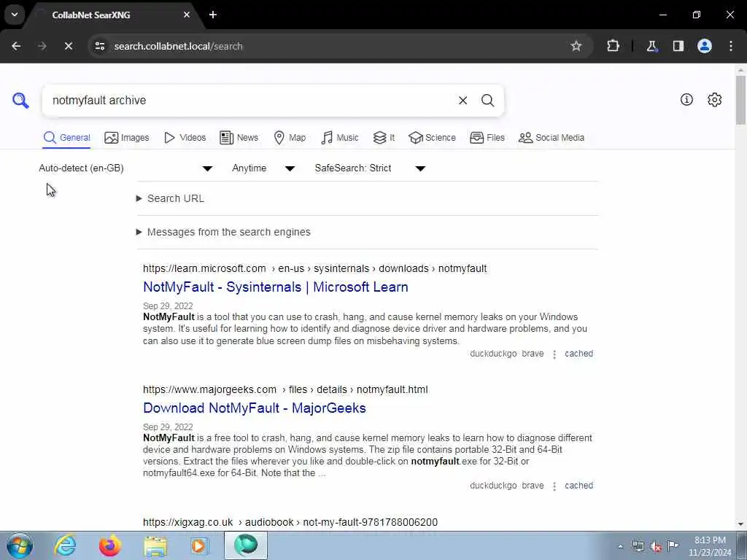747x560 pixels.
Task: Toggle the browser side panel icon
Action: [678, 46]
